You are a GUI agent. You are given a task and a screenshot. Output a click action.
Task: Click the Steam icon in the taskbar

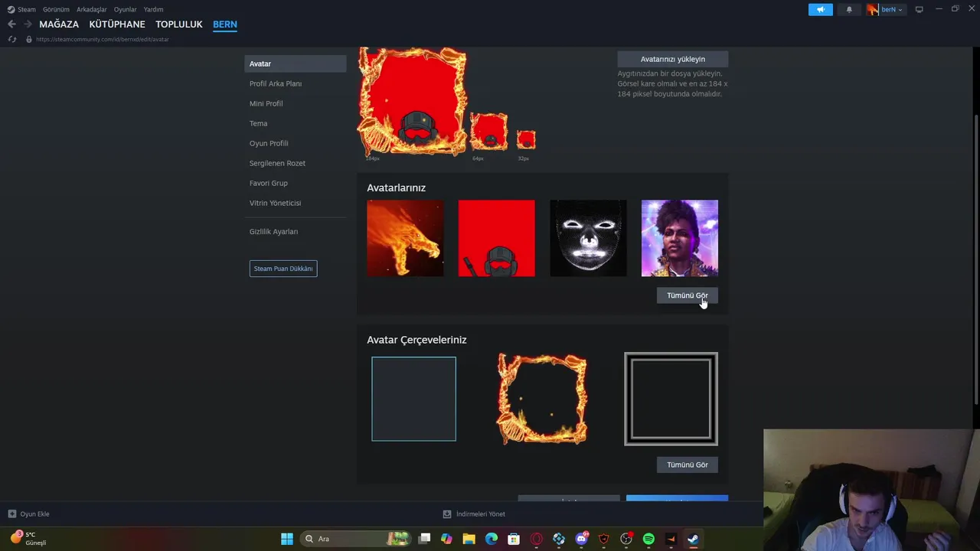point(694,539)
